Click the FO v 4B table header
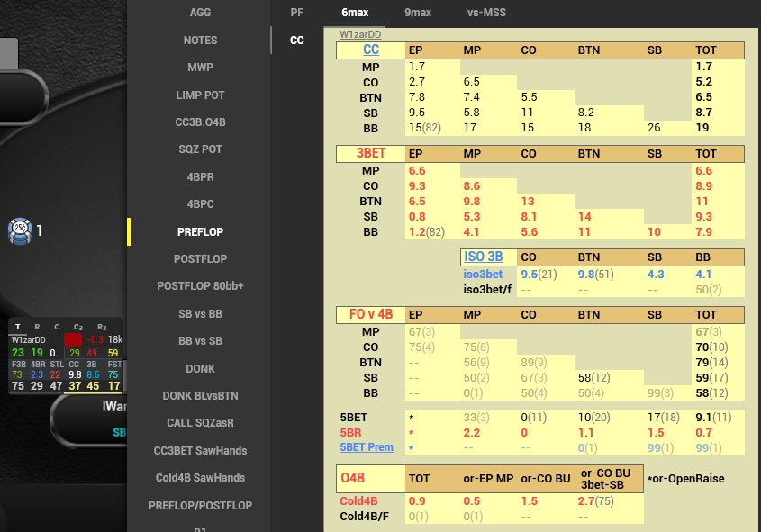Screen dimensions: 761x532 [371, 314]
